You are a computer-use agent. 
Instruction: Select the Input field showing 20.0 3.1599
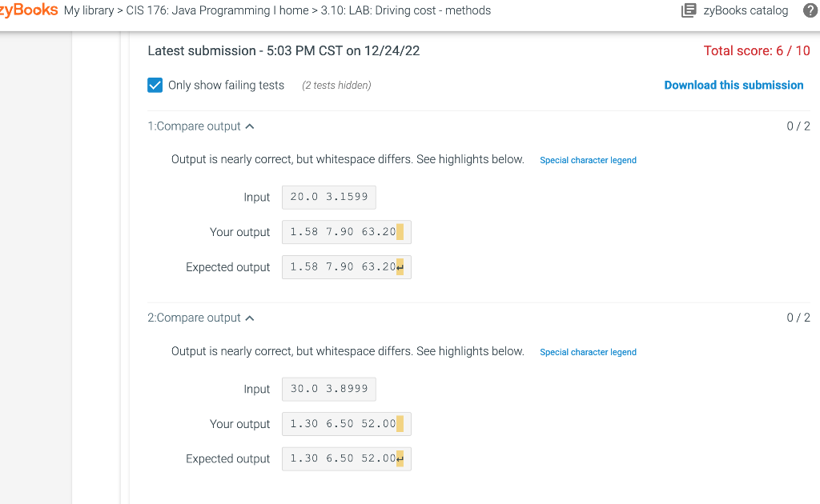click(328, 197)
